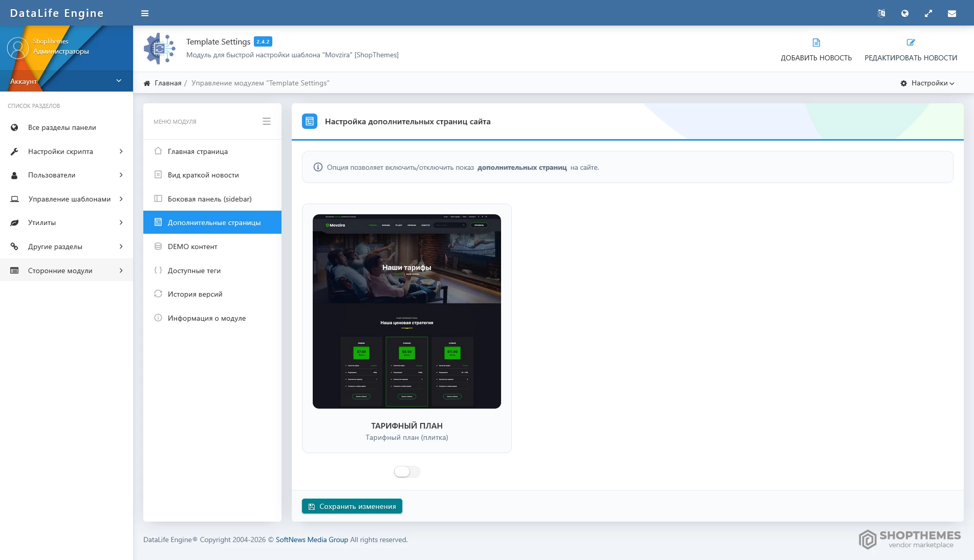The width and height of the screenshot is (974, 560).
Task: Click Сохранить изменения button
Action: click(352, 506)
